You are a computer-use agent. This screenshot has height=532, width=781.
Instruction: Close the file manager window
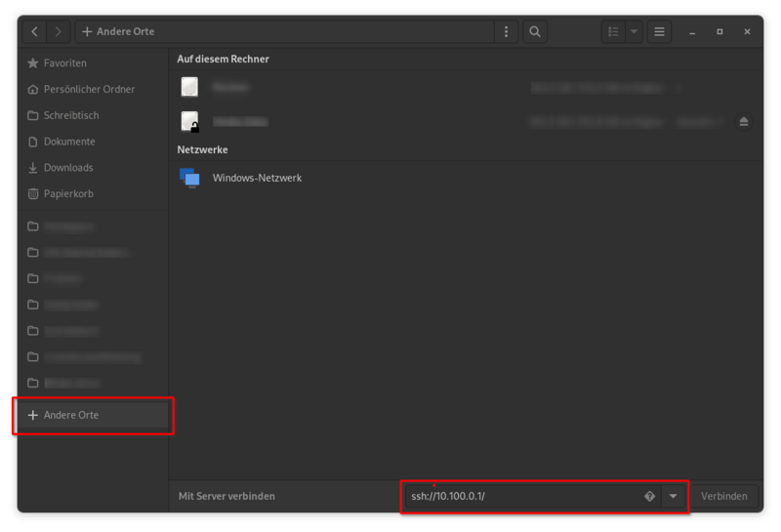(747, 32)
